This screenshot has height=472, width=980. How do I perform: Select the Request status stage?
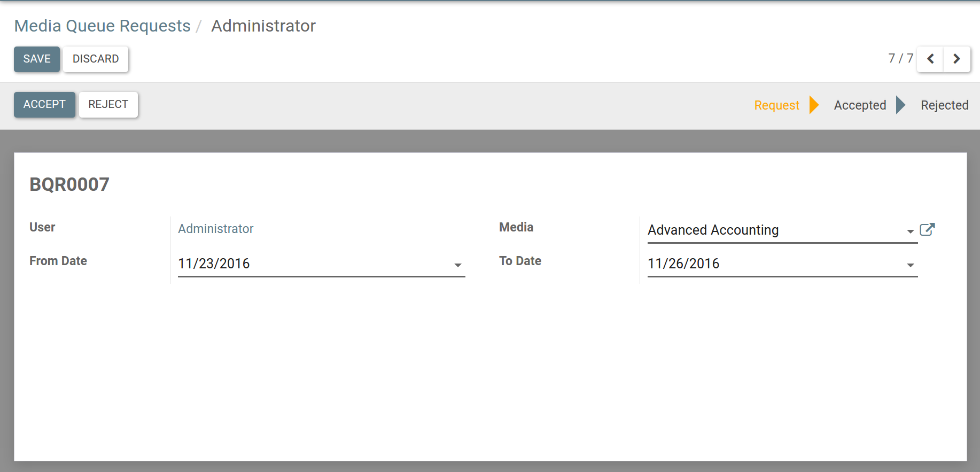click(x=776, y=105)
